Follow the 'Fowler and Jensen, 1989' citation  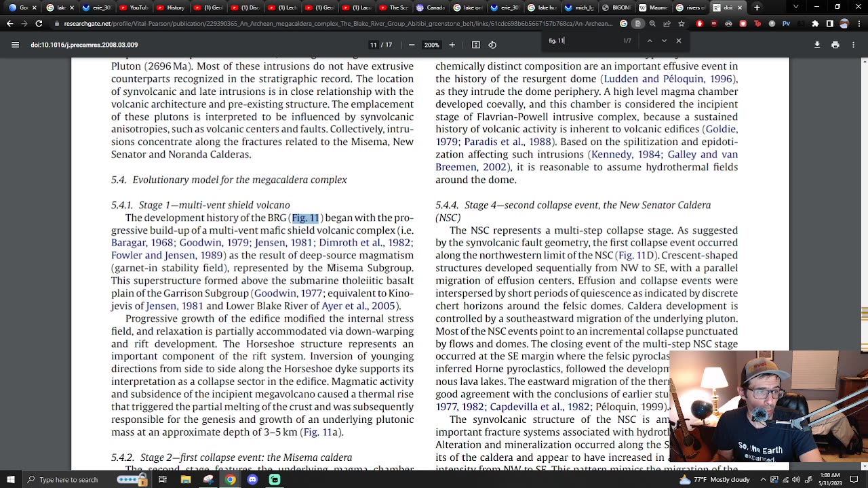point(167,256)
